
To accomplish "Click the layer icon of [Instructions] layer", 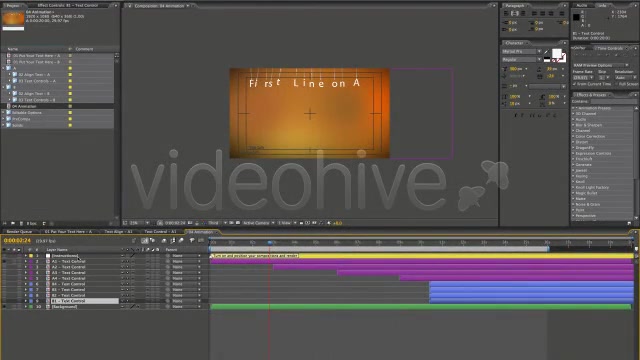I will point(48,256).
